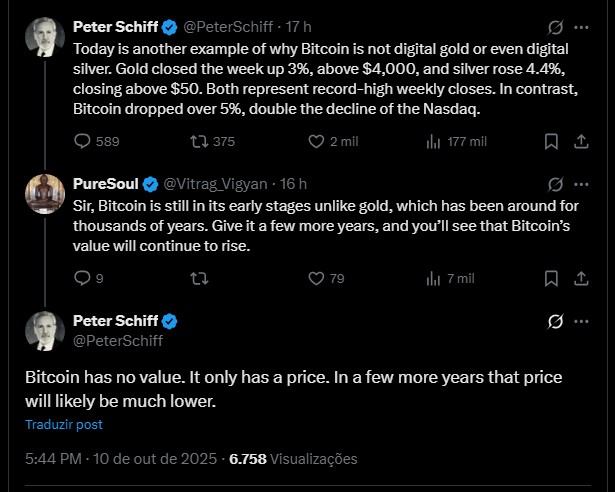615x492 pixels.
Task: Reply to Peter Schiff's first tweet
Action: 82,142
